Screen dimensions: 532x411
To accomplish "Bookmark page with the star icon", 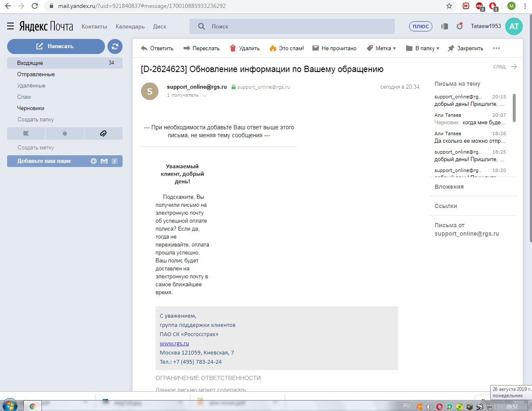I will tap(449, 6).
